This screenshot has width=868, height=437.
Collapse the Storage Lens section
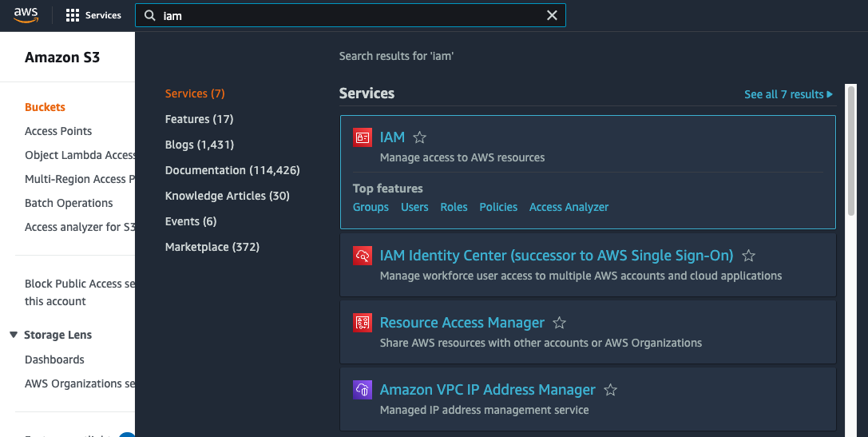[x=14, y=335]
